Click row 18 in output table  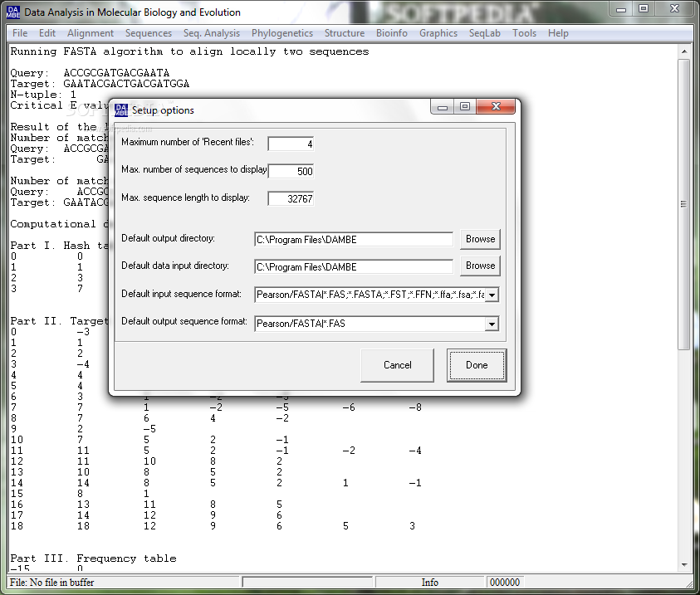[213, 526]
